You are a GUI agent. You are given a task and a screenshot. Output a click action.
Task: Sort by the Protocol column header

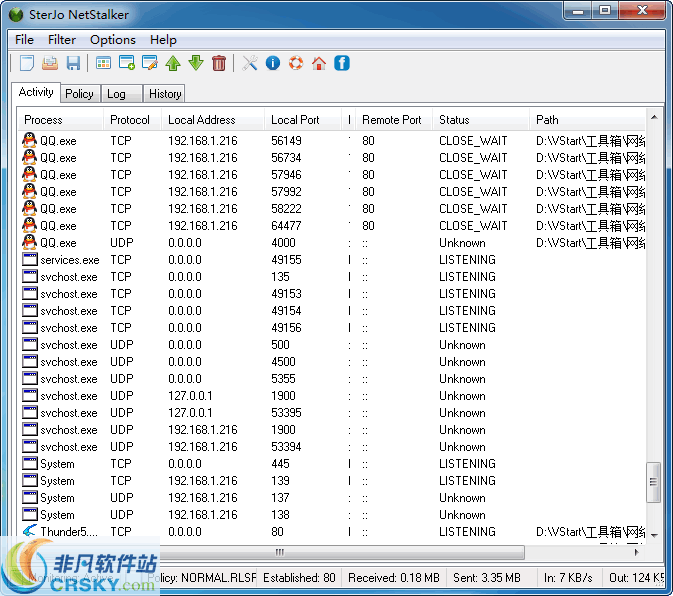pos(132,120)
